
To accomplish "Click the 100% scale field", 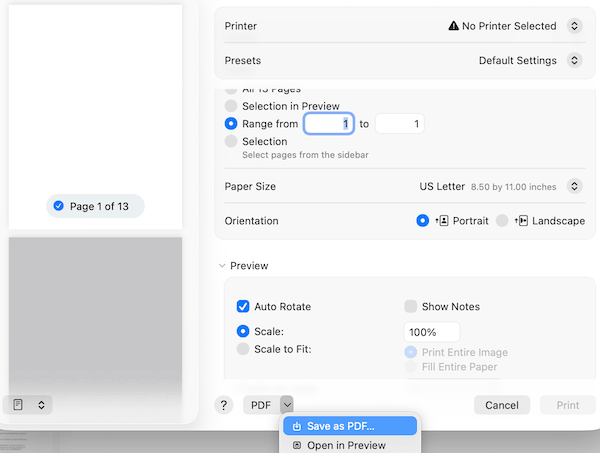I will click(x=432, y=332).
